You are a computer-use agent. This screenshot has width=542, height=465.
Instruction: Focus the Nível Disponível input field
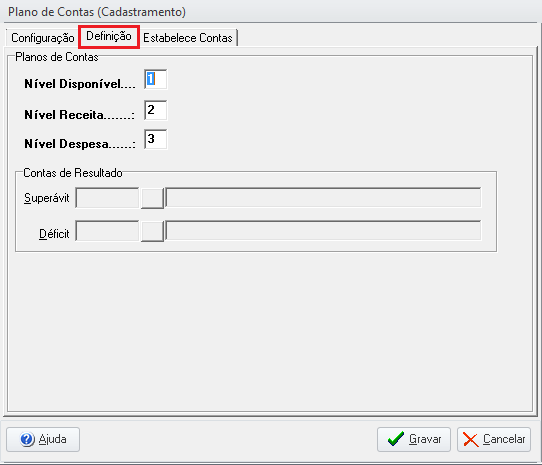pyautogui.click(x=156, y=80)
